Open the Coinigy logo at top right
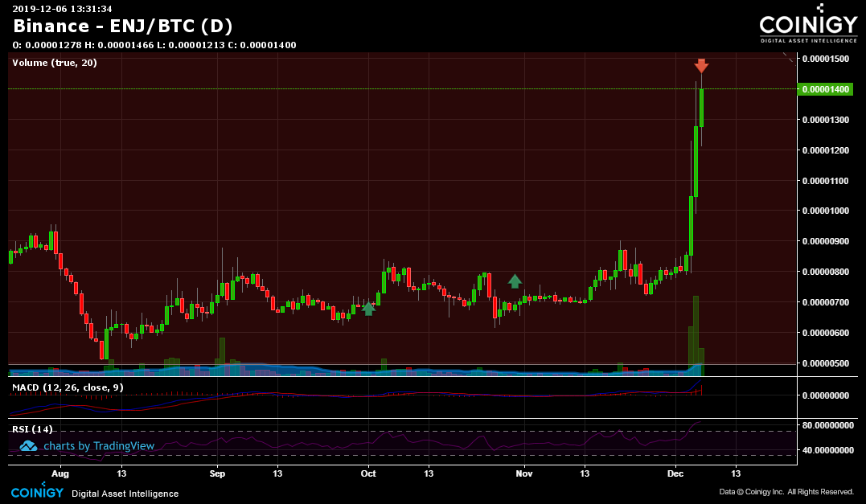The image size is (866, 504). (x=809, y=23)
